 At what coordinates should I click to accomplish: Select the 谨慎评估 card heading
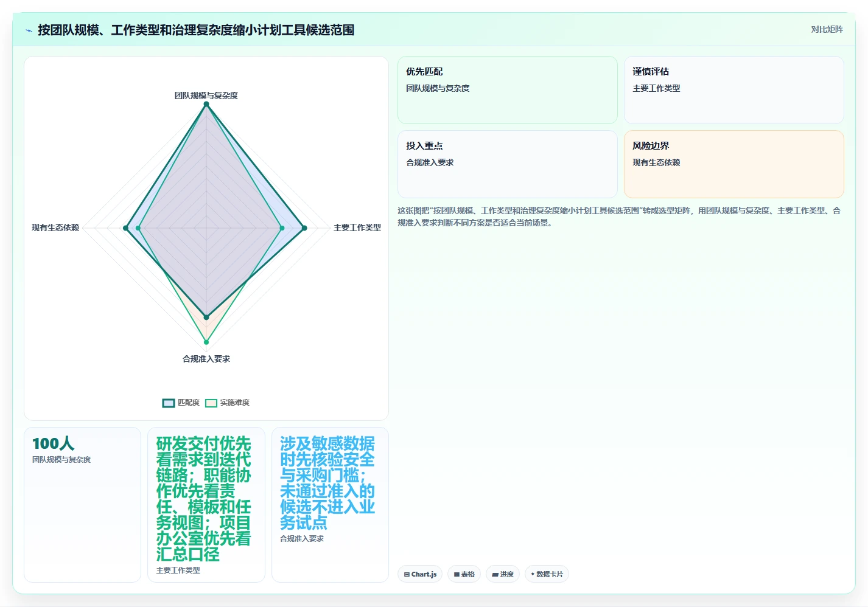point(651,72)
